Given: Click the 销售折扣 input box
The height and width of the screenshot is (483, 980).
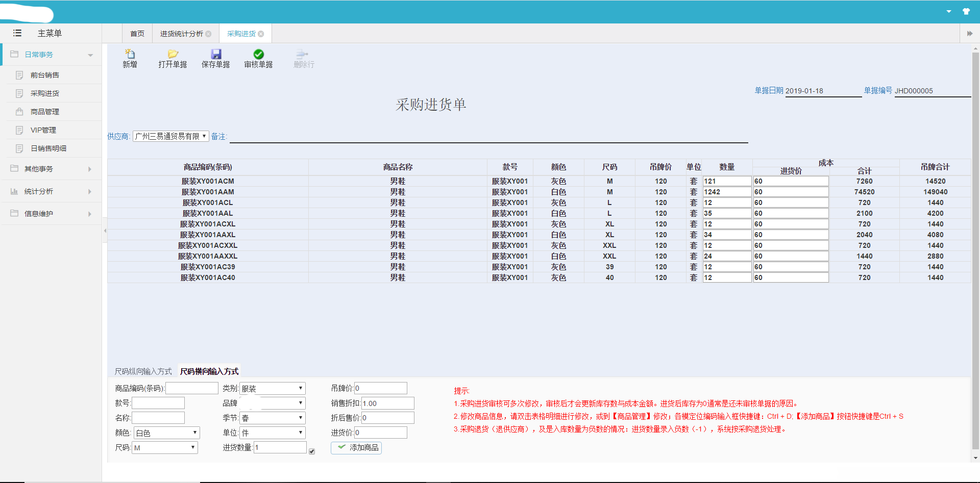Looking at the screenshot, I should pos(388,403).
